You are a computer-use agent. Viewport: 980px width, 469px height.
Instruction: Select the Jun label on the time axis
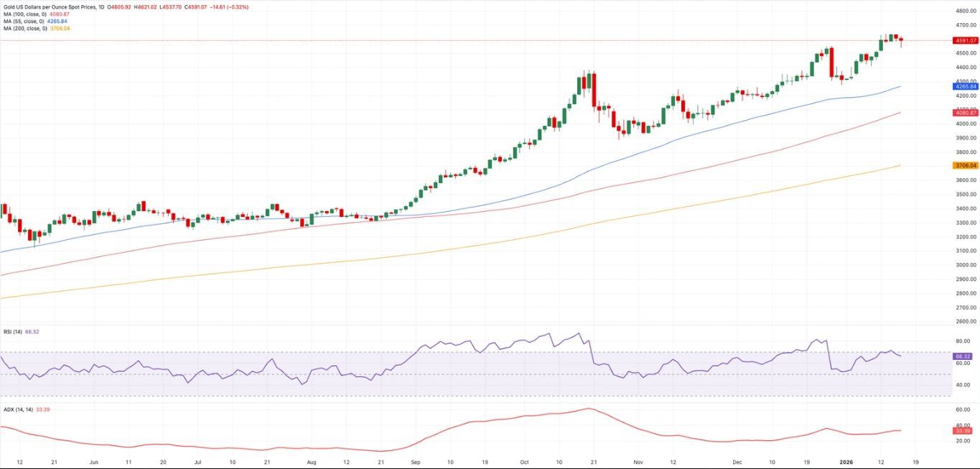(x=93, y=463)
